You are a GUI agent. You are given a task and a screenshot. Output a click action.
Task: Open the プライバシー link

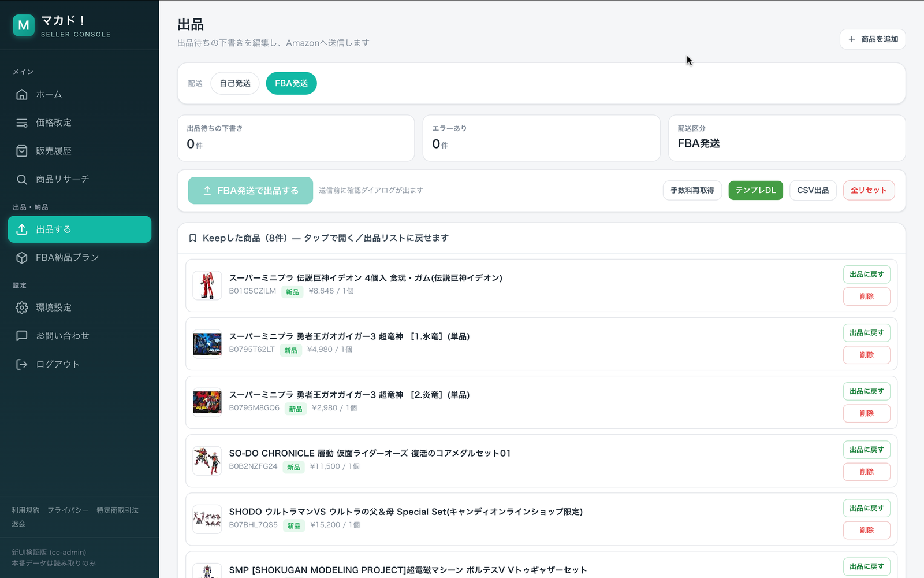[68, 510]
